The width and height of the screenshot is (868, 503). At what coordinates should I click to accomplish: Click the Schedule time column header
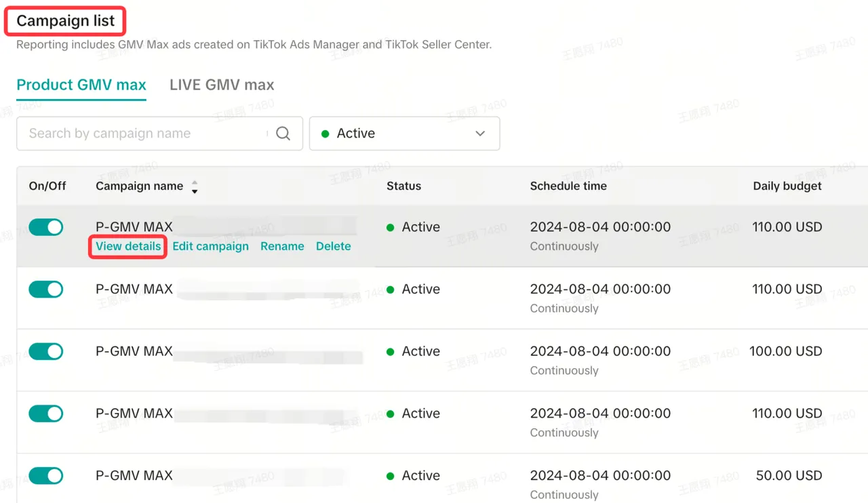pyautogui.click(x=568, y=186)
